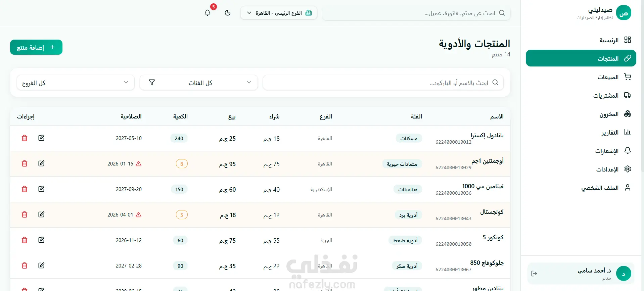Edit كونكور 5 row

click(x=41, y=240)
